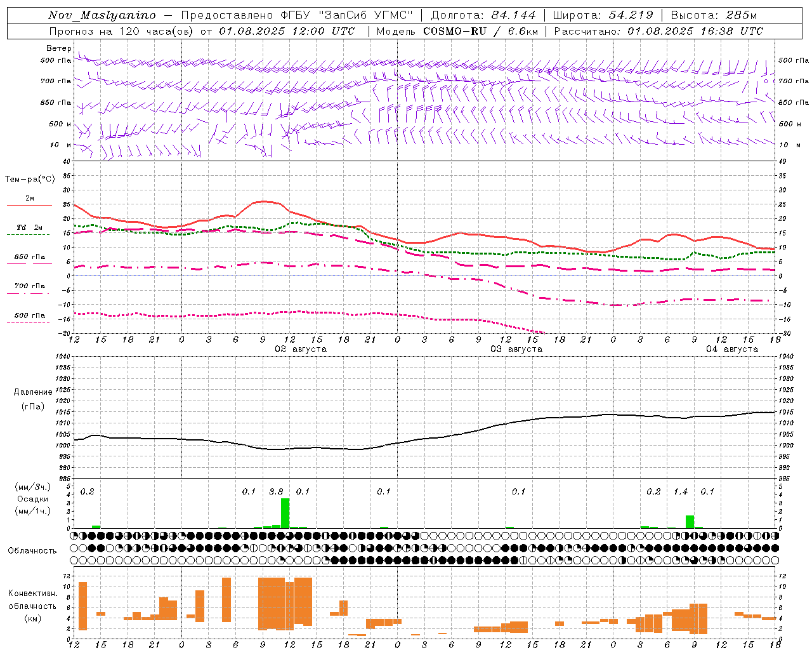Screen dimensions: 812x650
Task: Click the forecast start time 01.08.2025 12:00 UTC
Action: (x=287, y=31)
